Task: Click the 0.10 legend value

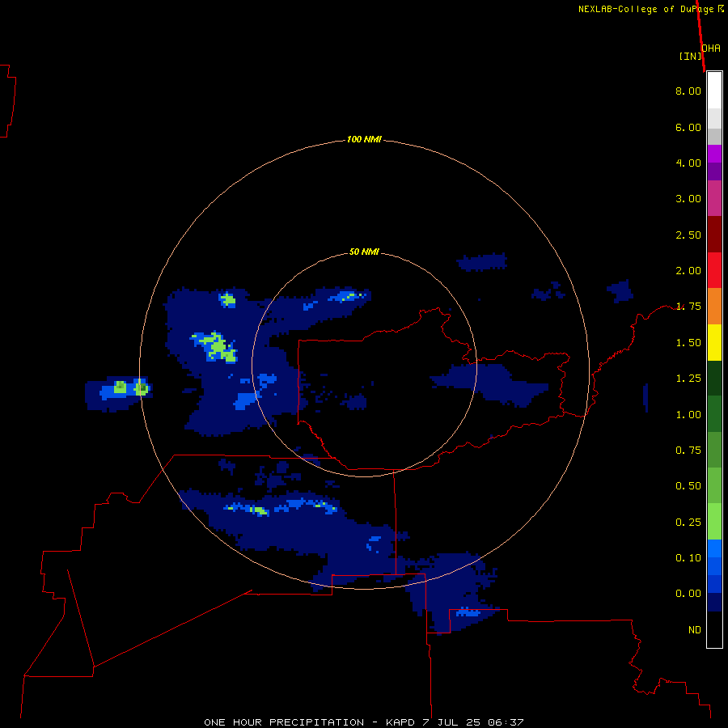Action: (688, 558)
